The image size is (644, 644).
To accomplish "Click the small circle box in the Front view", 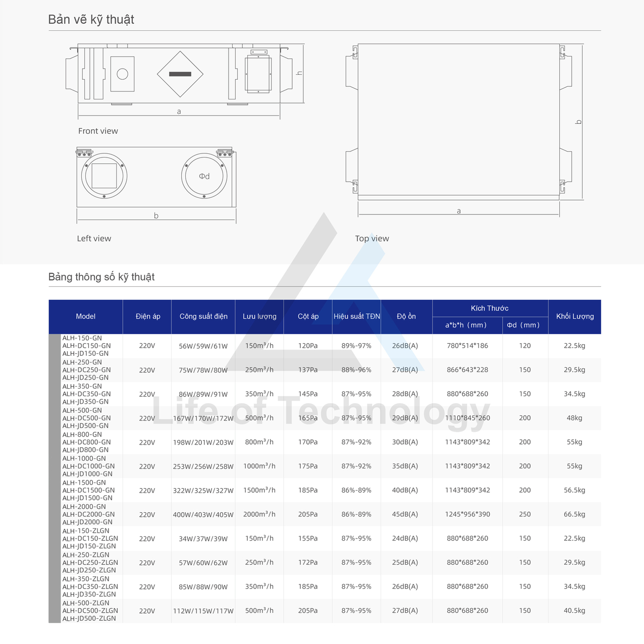I will (122, 74).
